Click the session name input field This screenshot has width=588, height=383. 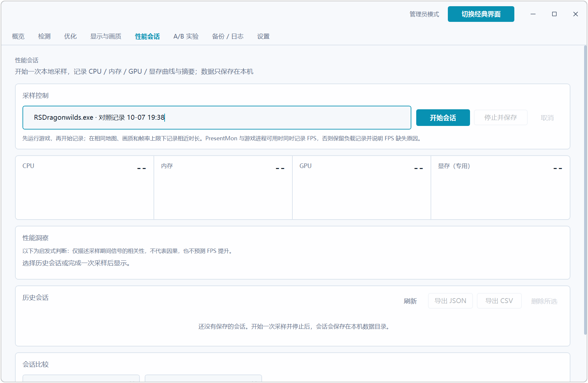217,117
